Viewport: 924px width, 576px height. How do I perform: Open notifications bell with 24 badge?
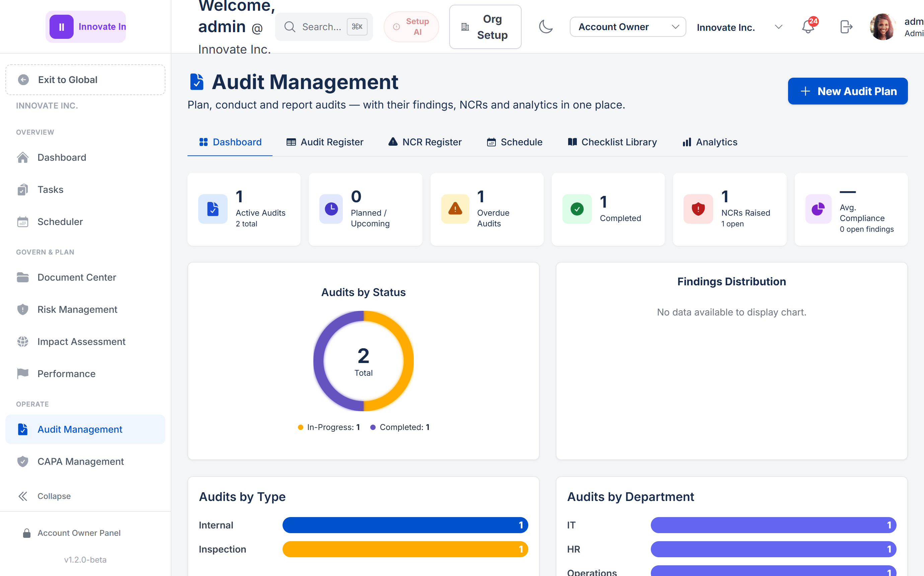[x=808, y=27]
